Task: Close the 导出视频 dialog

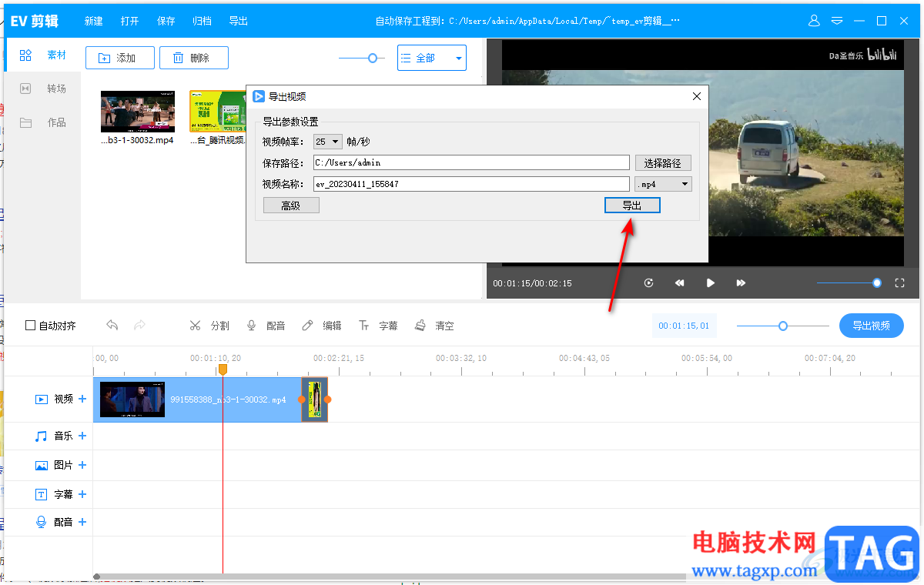Action: click(x=697, y=96)
